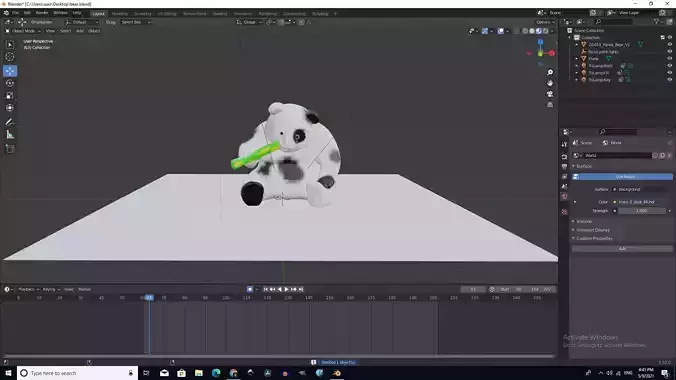Screen dimensions: 676x380
Task: Open the Options dropdown in viewport header
Action: pos(545,22)
